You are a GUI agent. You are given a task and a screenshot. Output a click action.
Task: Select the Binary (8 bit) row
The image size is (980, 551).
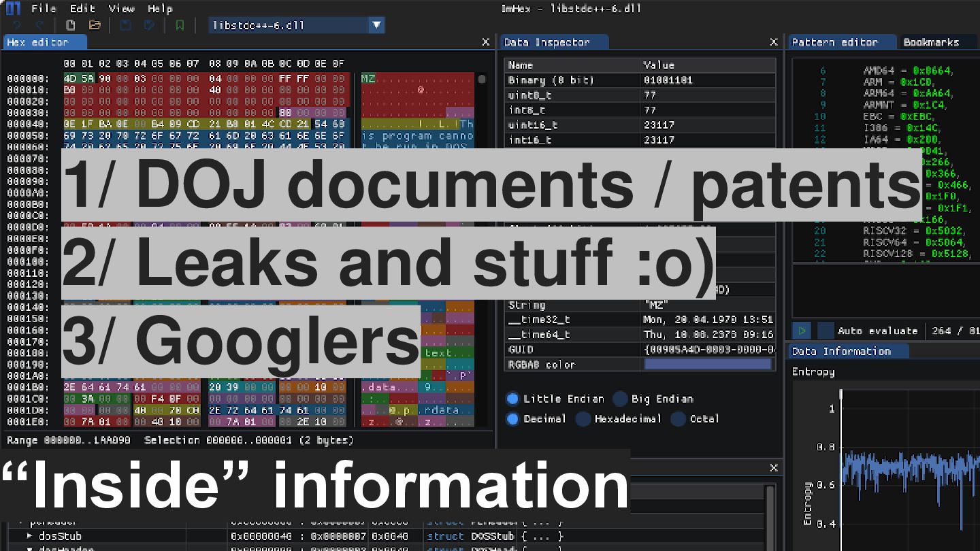tap(640, 80)
